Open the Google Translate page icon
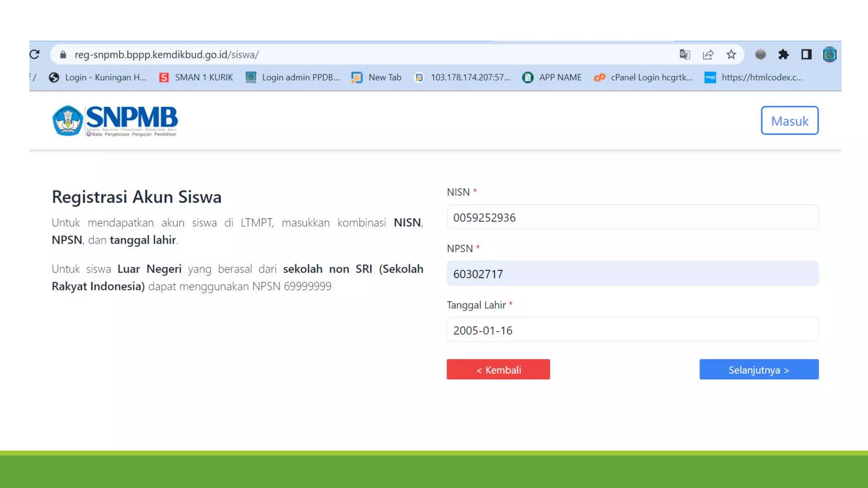This screenshot has height=488, width=868. (x=684, y=55)
